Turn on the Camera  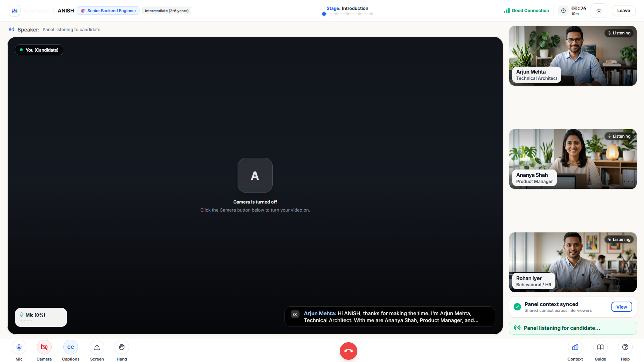pos(44,347)
